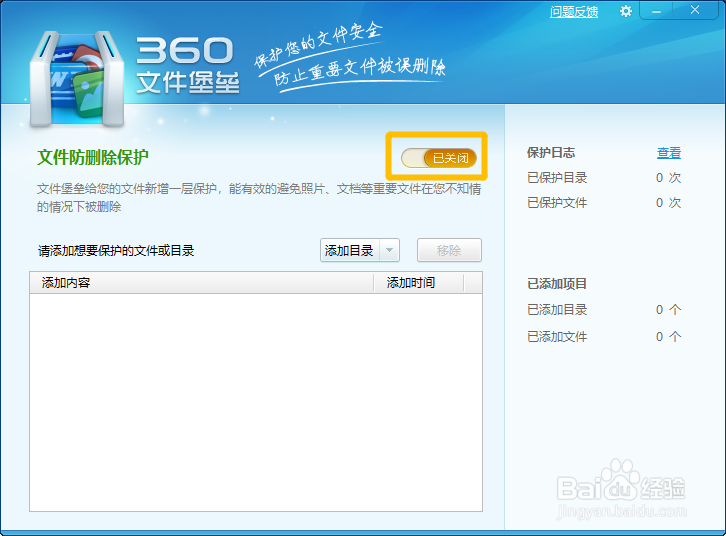The width and height of the screenshot is (726, 536).
Task: Click the 移除 button
Action: [449, 250]
